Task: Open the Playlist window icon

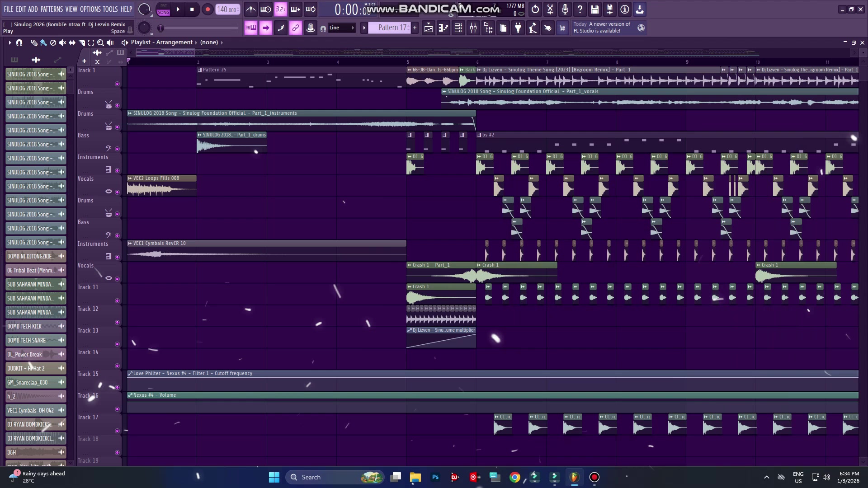Action: (x=428, y=28)
